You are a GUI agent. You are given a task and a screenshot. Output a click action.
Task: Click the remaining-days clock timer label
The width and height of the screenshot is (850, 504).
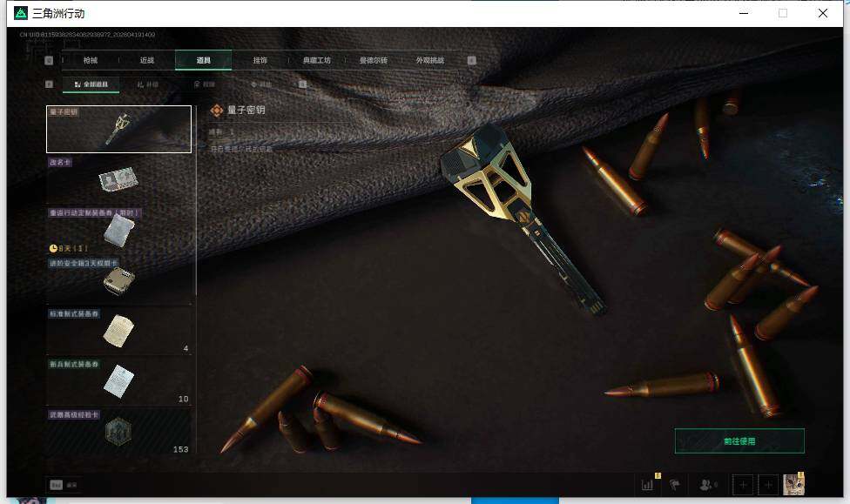tap(68, 248)
